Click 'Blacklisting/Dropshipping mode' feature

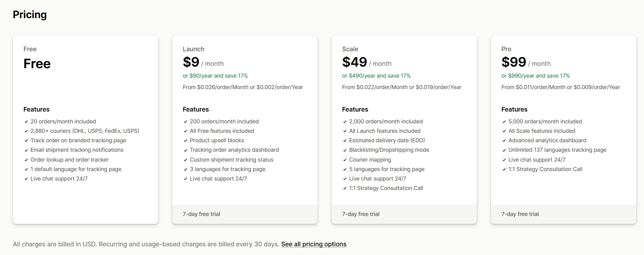click(389, 150)
